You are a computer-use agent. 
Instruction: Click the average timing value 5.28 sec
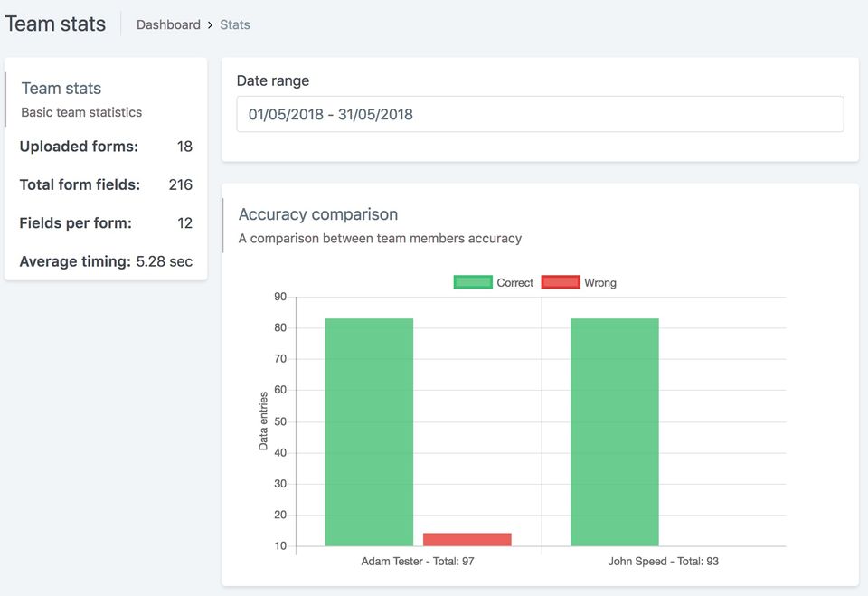click(x=165, y=260)
